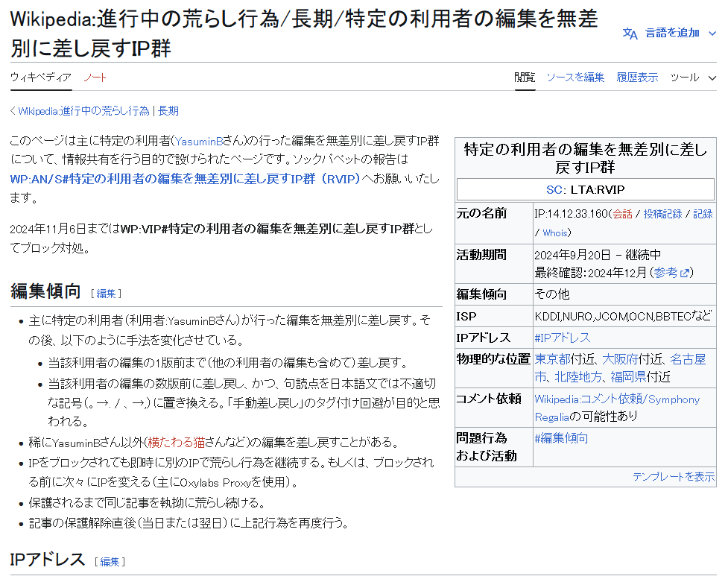This screenshot has width=728, height=582.
Task: Open the 東京都 link
Action: tap(553, 359)
